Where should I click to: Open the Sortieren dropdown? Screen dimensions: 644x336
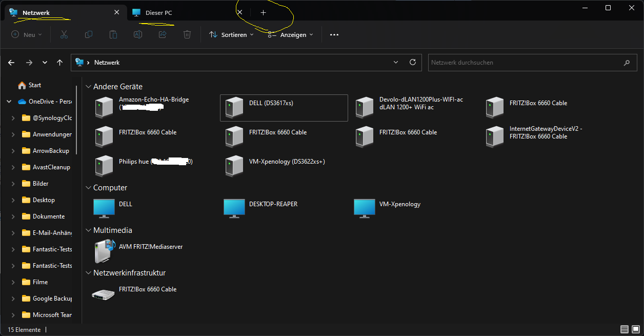coord(232,35)
